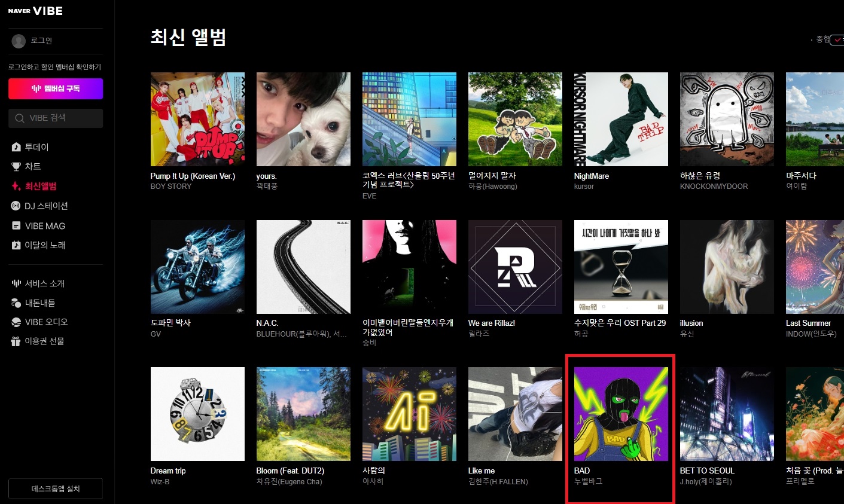Click the 차트 trophy icon
The height and width of the screenshot is (504, 844).
(x=16, y=167)
